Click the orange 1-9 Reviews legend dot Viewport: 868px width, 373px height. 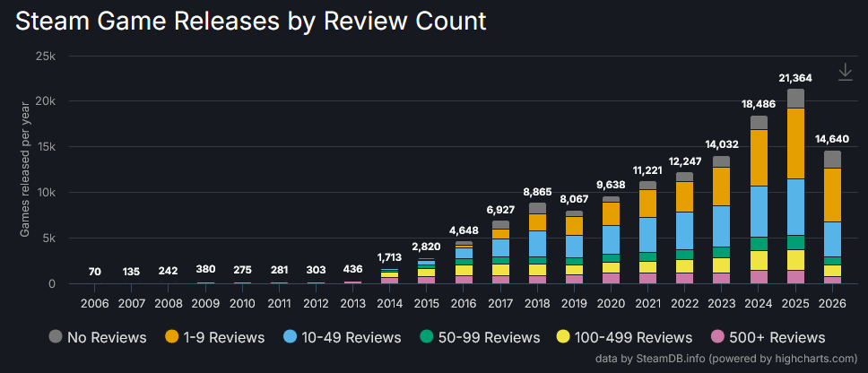tap(172, 336)
